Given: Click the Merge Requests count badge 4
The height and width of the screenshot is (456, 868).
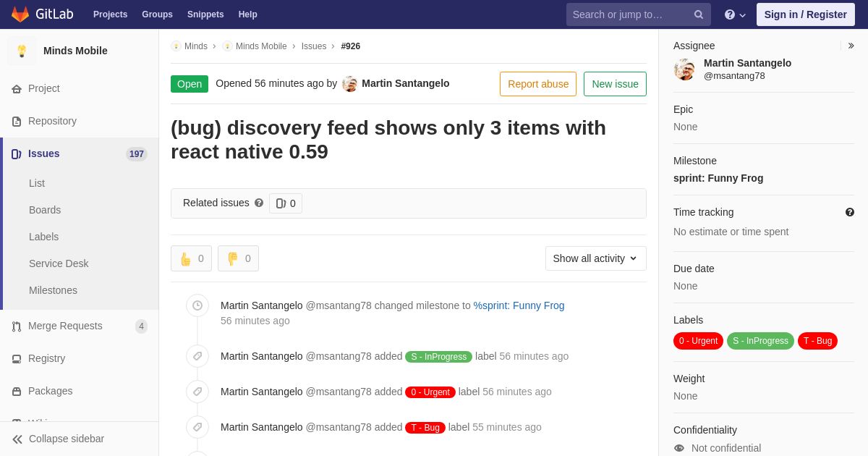Looking at the screenshot, I should click(x=141, y=326).
